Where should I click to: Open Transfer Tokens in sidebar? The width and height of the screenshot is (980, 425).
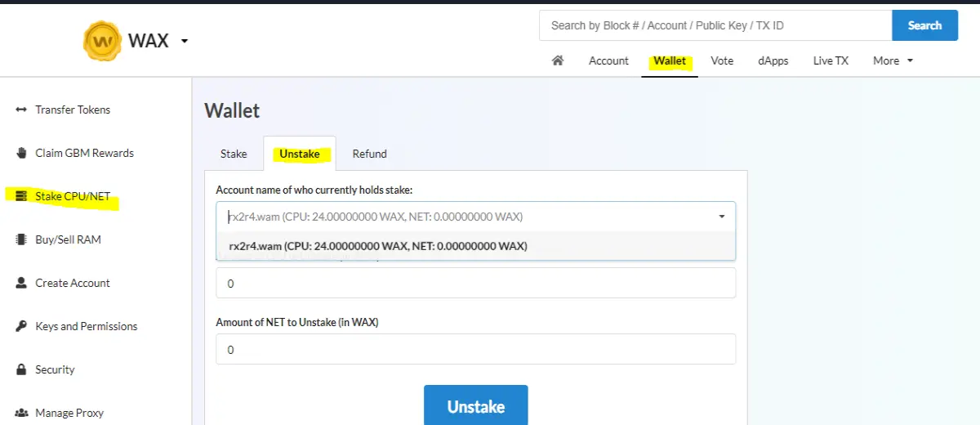[x=73, y=110]
